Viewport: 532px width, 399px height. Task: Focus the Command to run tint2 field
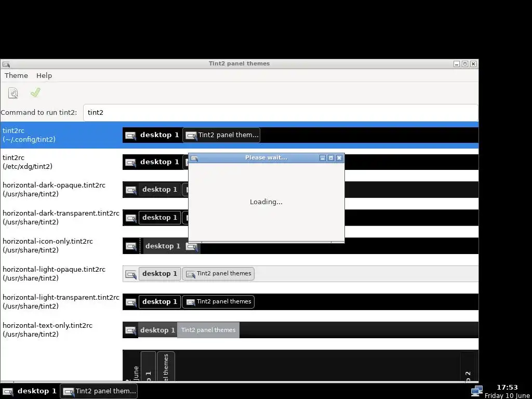281,112
